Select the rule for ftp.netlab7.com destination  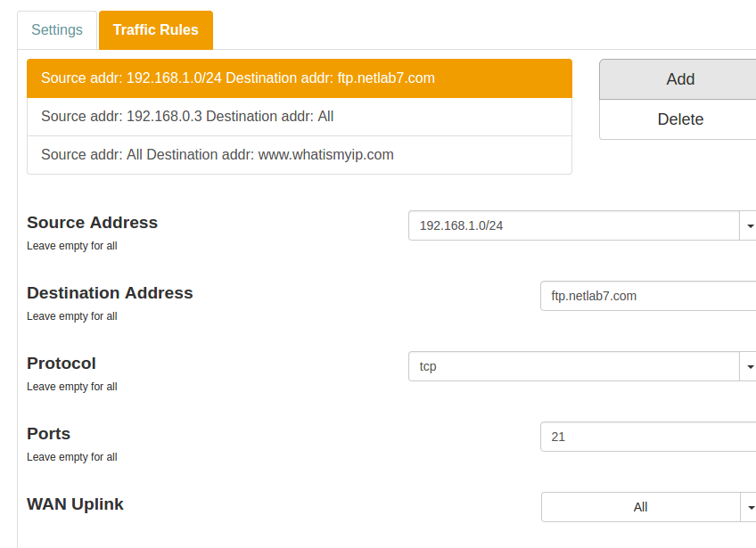[299, 78]
